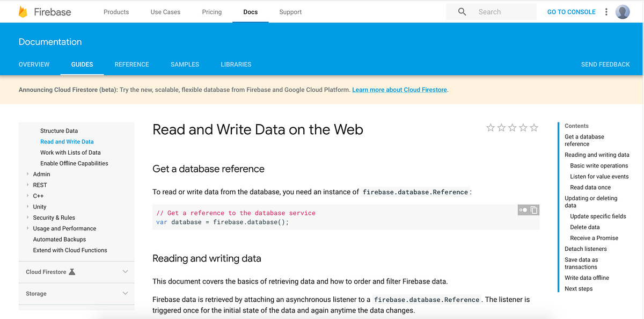This screenshot has width=644, height=319.
Task: Open the overflow menu next to GO TO CONSOLE
Action: click(606, 11)
